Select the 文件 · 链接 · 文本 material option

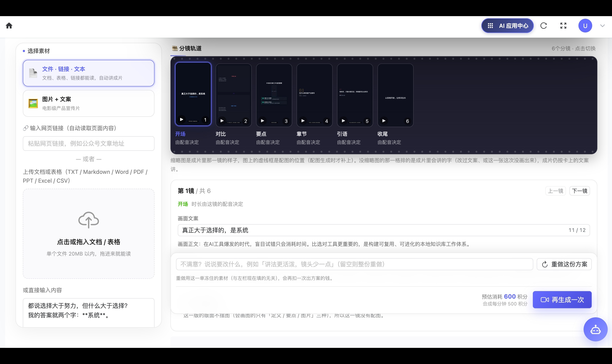tap(88, 73)
